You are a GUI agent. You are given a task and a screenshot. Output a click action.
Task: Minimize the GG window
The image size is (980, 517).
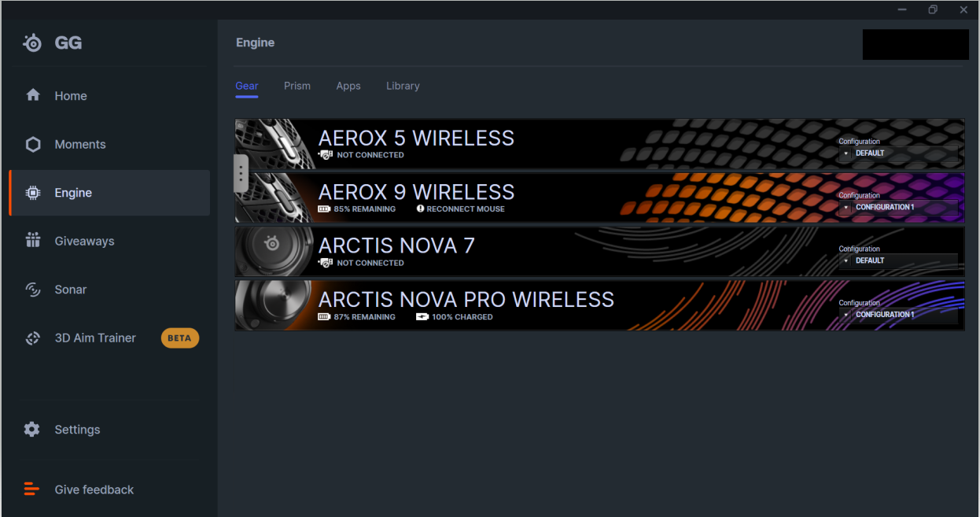pos(902,9)
